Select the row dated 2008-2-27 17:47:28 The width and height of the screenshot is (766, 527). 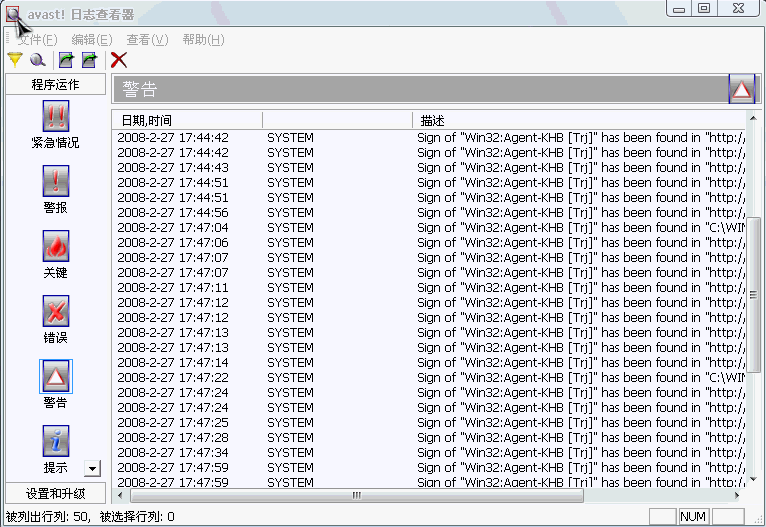[x=429, y=438]
